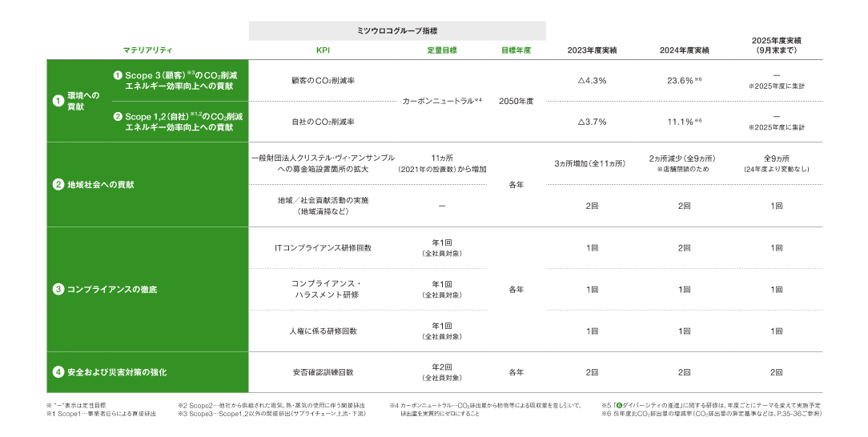Click the ミツウロコグループ指標 header banner
The height and width of the screenshot is (437, 868).
tap(397, 31)
